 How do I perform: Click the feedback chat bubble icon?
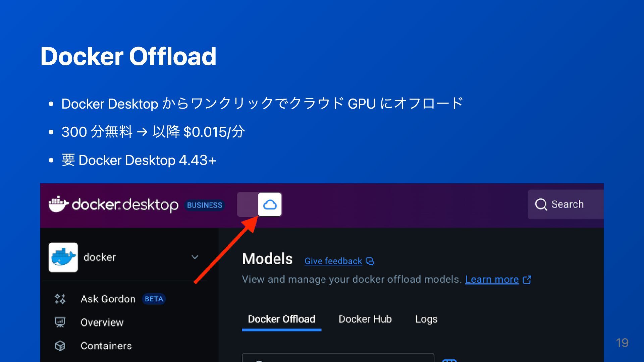370,261
